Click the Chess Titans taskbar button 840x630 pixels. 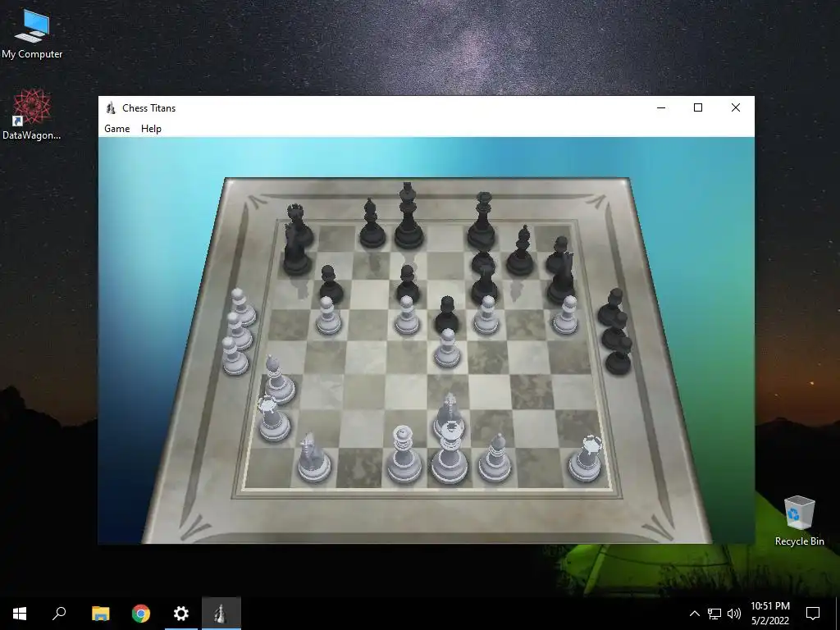(221, 614)
